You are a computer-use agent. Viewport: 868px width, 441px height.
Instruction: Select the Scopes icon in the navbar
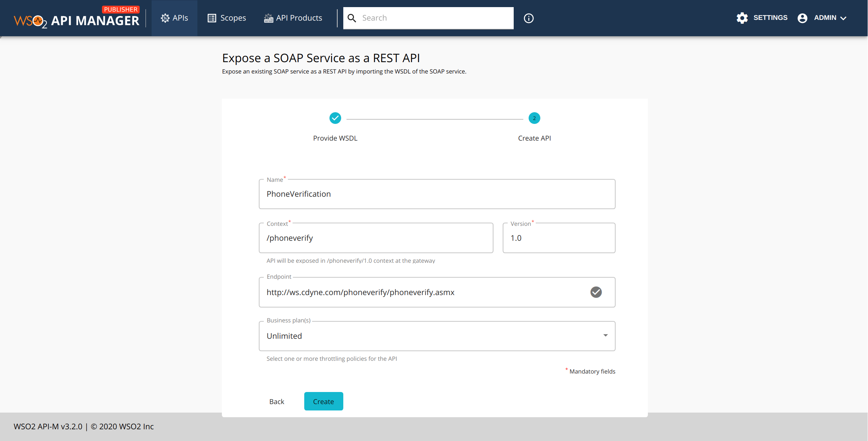[211, 18]
